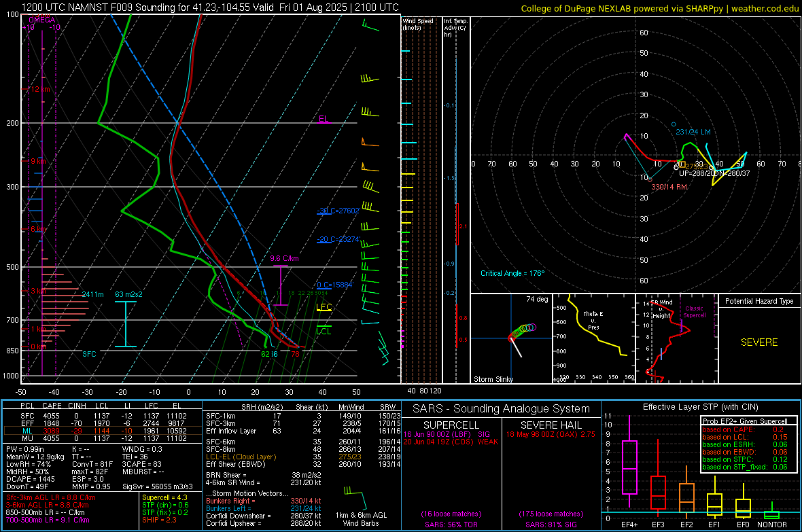
Task: Select the 20 Jun 04 19Z (COS) WEAK analogue
Action: [451, 442]
